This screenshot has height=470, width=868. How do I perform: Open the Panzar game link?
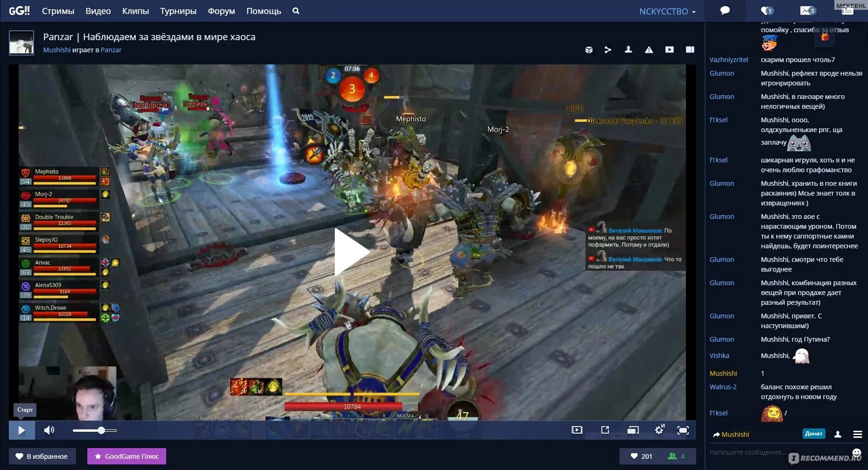click(x=111, y=50)
